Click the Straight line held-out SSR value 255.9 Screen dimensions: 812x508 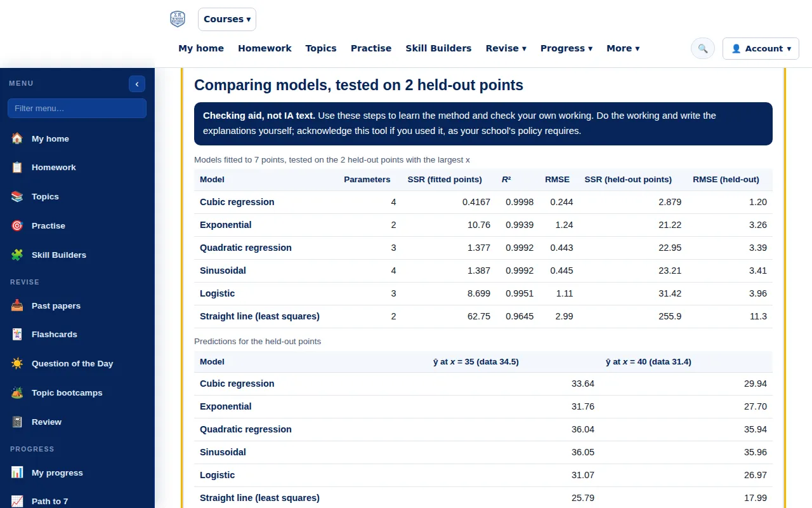point(670,316)
